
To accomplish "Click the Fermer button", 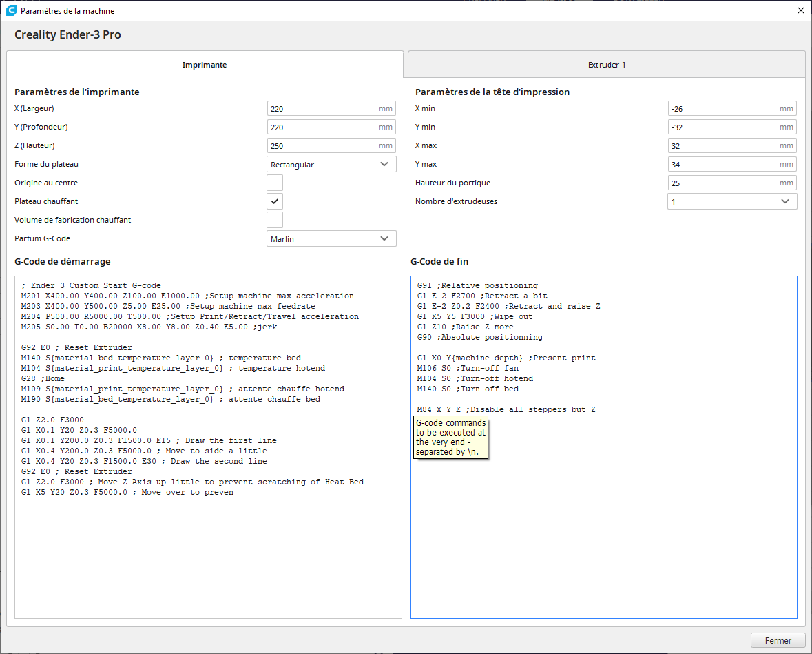I will coord(778,640).
